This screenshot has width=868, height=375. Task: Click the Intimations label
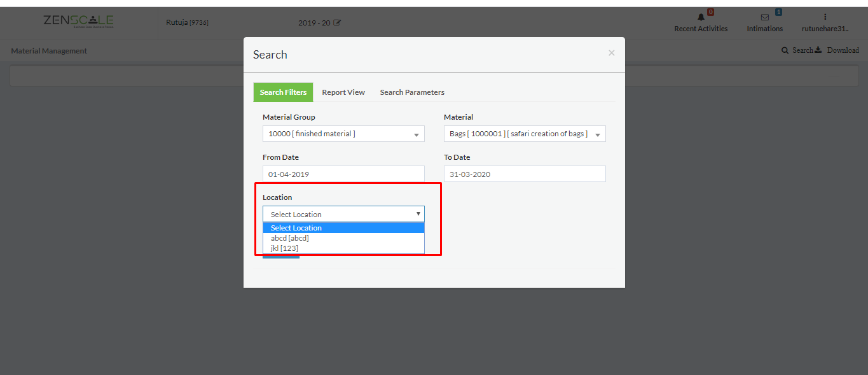click(764, 29)
